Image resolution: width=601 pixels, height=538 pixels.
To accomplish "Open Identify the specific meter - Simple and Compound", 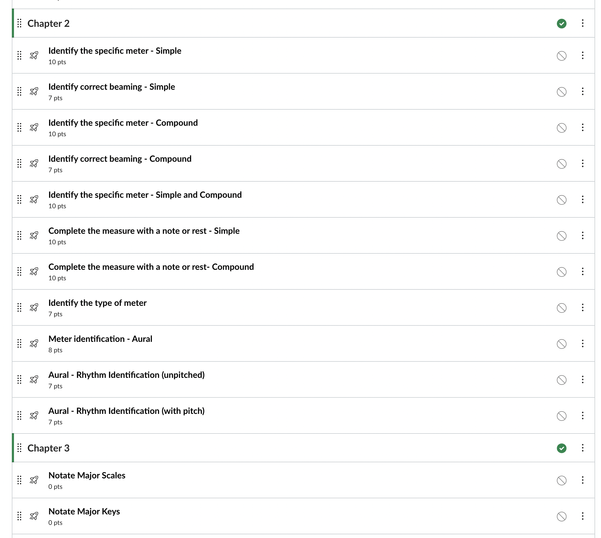I will tap(145, 195).
